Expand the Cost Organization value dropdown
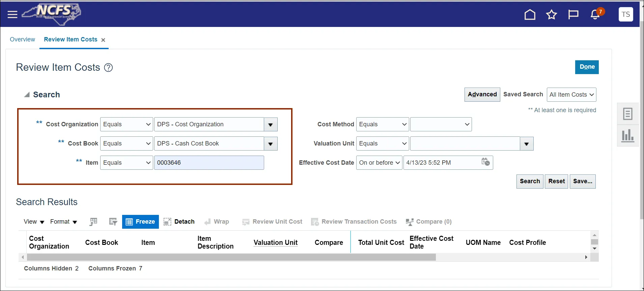 point(270,125)
